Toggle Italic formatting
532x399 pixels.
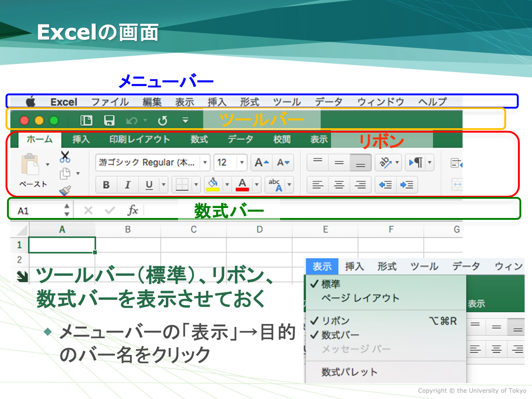pos(128,184)
